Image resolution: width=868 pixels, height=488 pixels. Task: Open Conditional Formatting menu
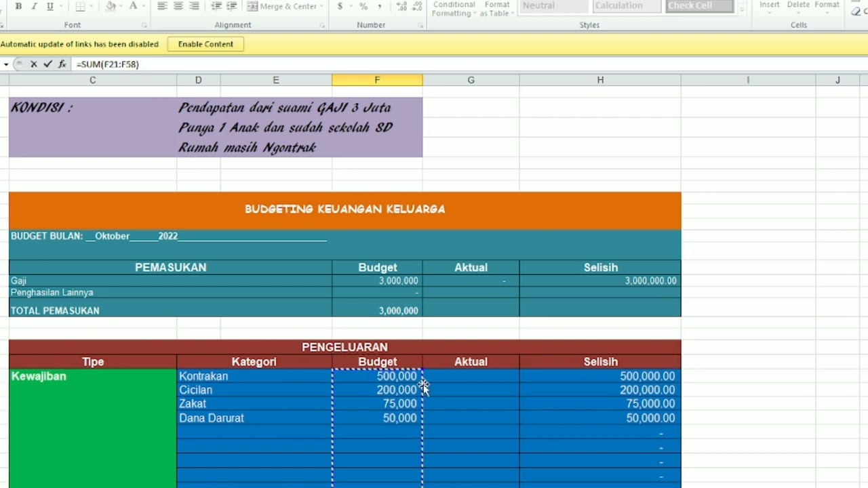tap(454, 8)
